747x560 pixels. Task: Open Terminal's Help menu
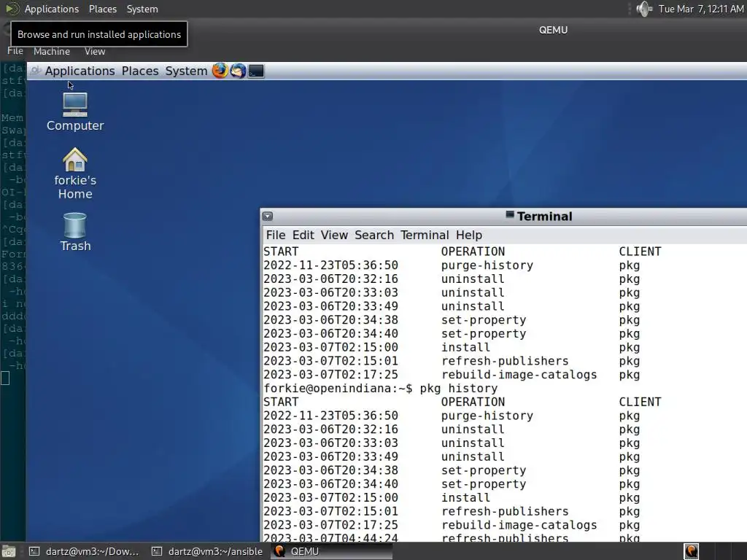tap(469, 235)
